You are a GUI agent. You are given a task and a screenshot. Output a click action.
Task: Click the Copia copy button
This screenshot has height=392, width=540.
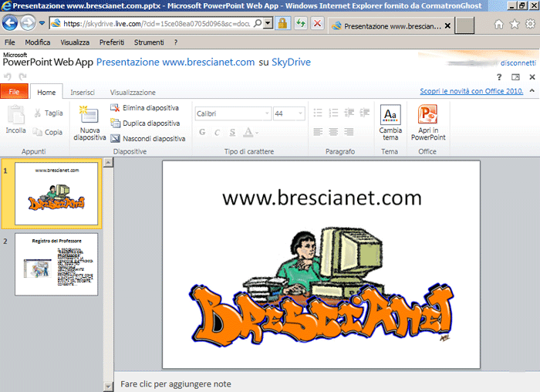click(48, 132)
